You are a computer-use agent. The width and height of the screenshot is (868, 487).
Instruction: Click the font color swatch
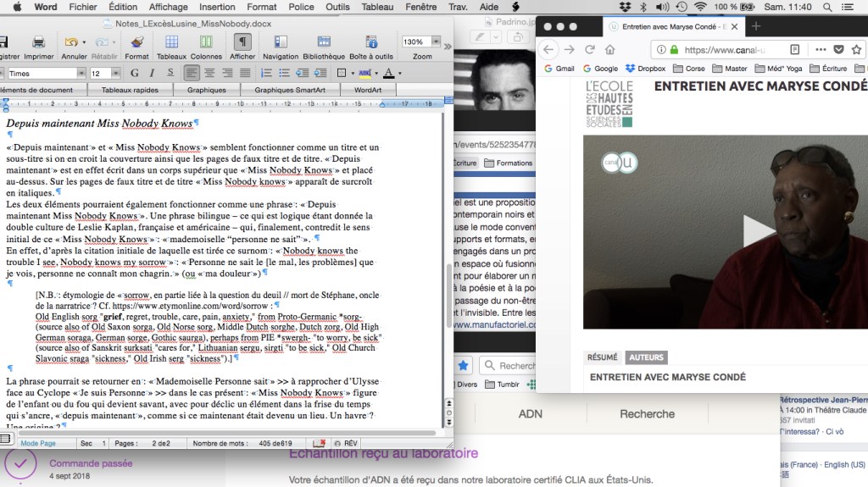[x=387, y=74]
